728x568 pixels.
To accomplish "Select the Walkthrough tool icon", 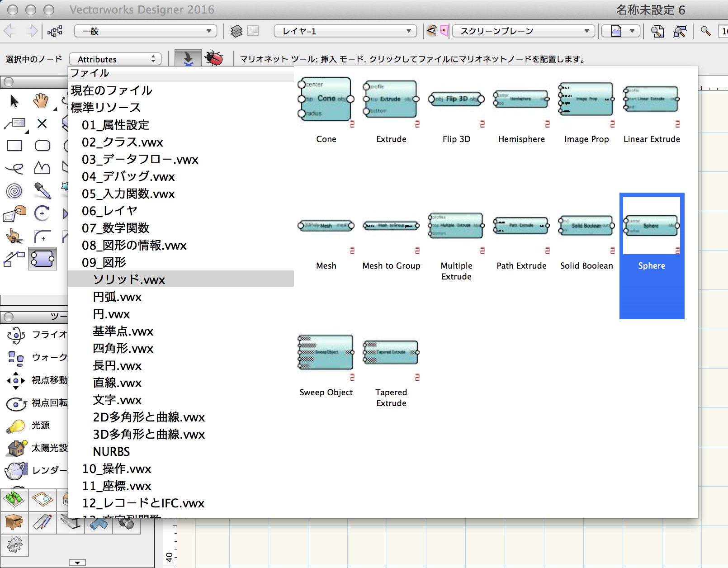I will point(16,358).
